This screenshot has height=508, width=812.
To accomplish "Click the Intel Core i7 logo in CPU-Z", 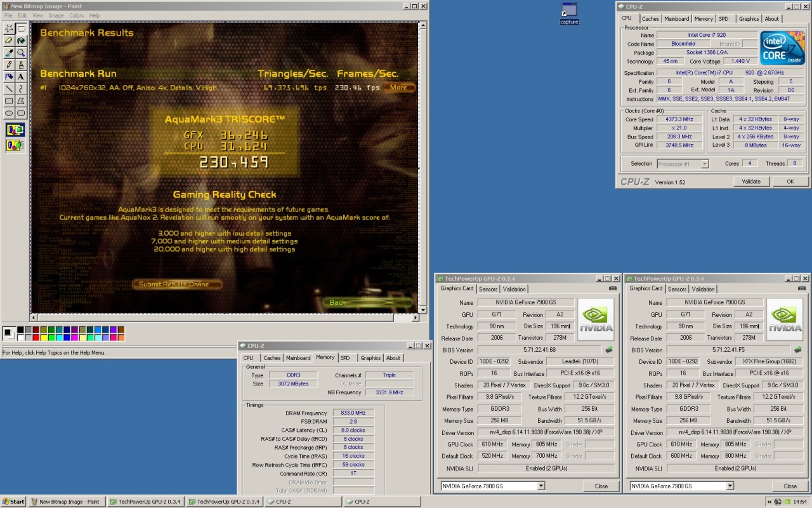I will tap(783, 48).
